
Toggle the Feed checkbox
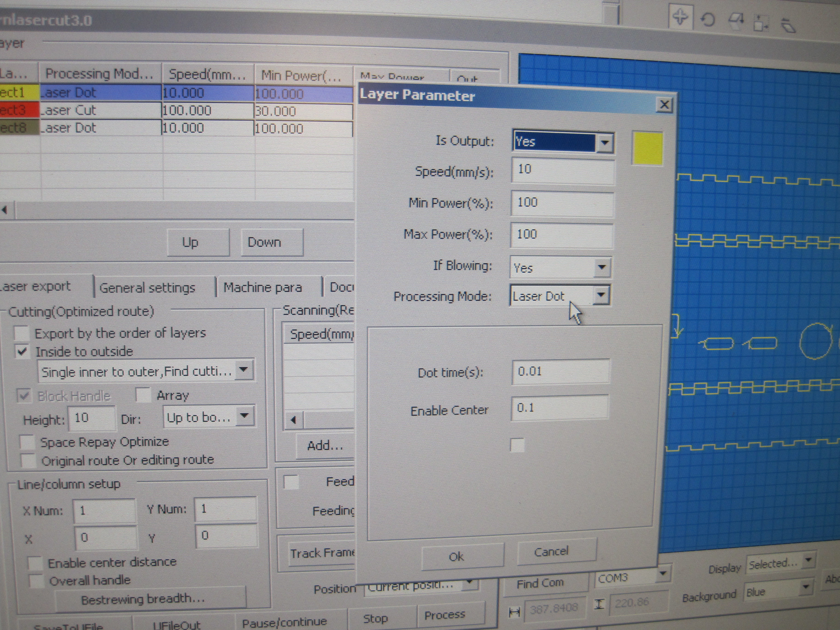point(291,482)
